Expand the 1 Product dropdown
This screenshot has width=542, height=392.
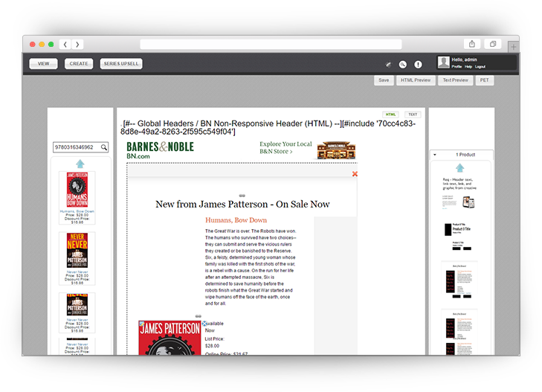462,155
